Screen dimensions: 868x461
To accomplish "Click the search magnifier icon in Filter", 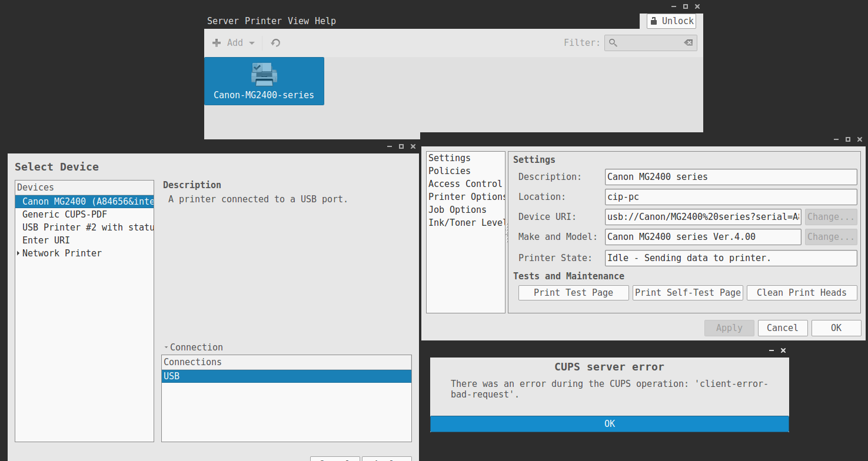I will pos(613,43).
